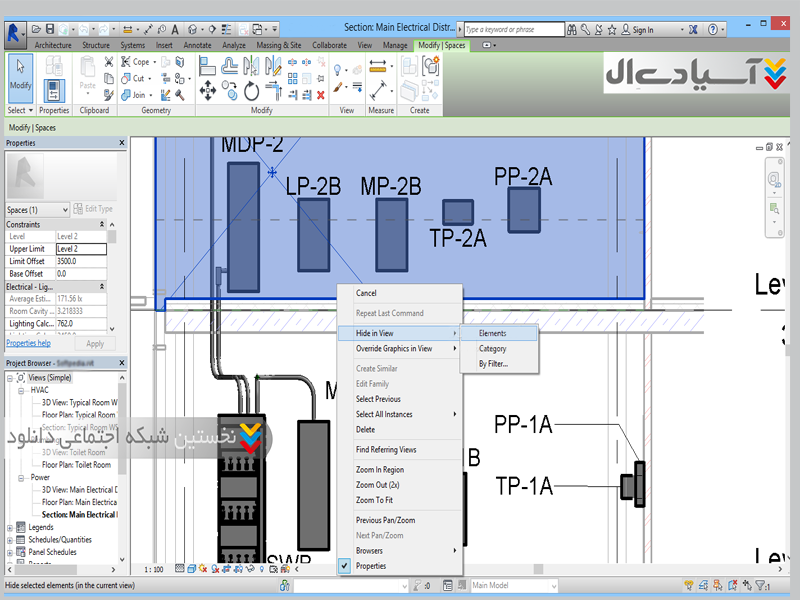
Task: Click the Limit Offset value field
Action: (80, 261)
